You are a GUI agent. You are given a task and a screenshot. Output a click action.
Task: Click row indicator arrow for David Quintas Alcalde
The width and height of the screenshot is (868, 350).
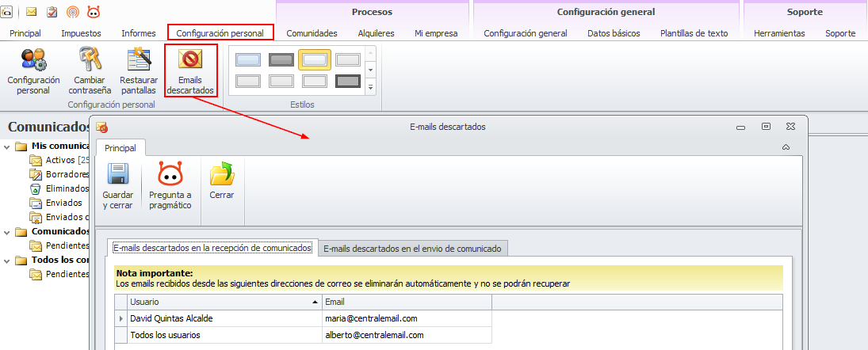pos(120,318)
